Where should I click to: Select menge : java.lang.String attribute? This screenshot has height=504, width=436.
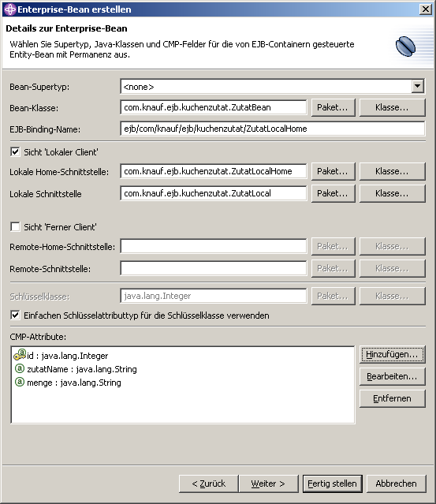(74, 383)
